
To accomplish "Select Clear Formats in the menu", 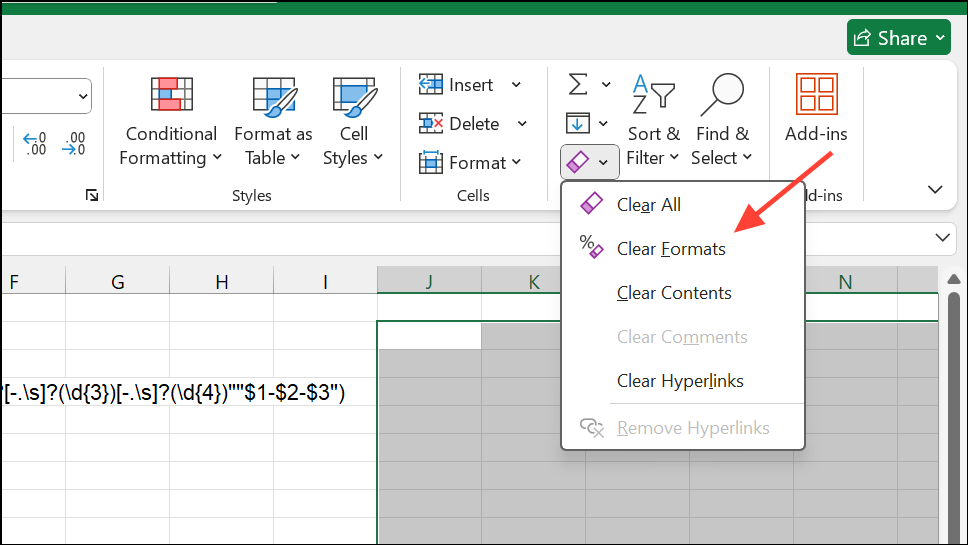I will point(671,249).
